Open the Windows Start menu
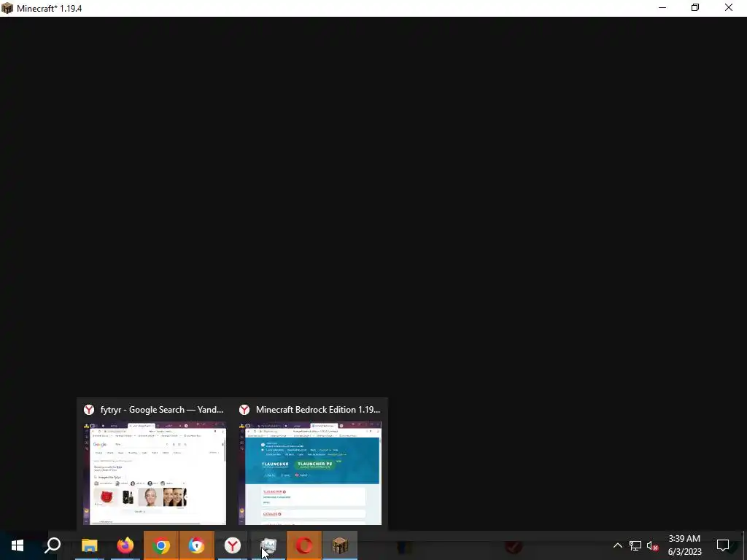The image size is (747, 560). coord(18,545)
